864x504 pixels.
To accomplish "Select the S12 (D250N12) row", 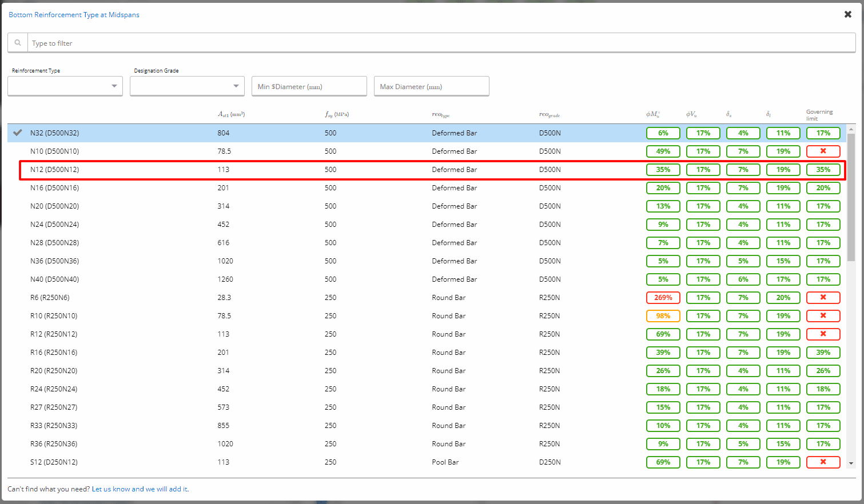I will coord(427,462).
